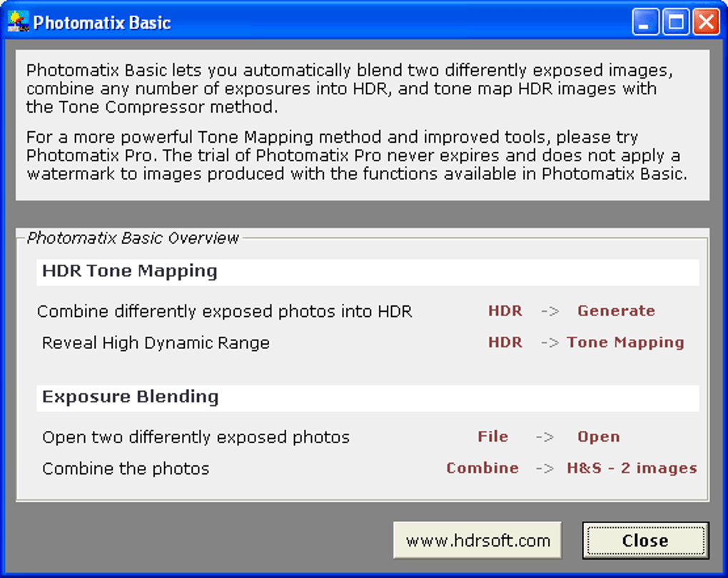This screenshot has height=578, width=728.
Task: Select the Exposure Blending heading
Action: (131, 397)
